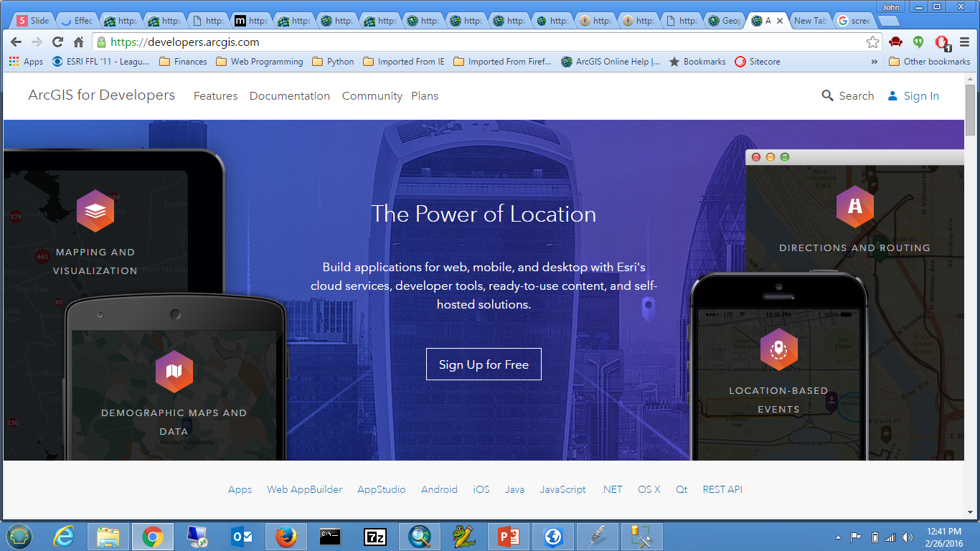The image size is (980, 551).
Task: Click the browser Forward arrow
Action: 37,42
